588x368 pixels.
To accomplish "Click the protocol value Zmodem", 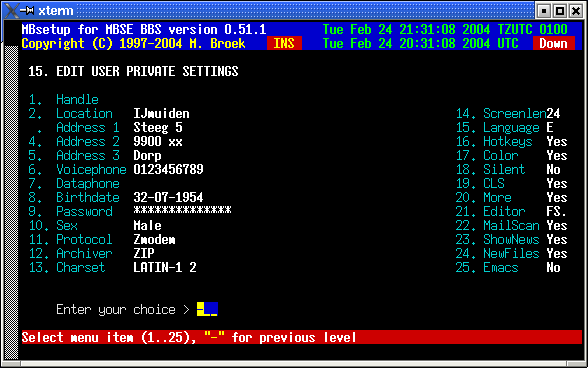I will coord(154,239).
